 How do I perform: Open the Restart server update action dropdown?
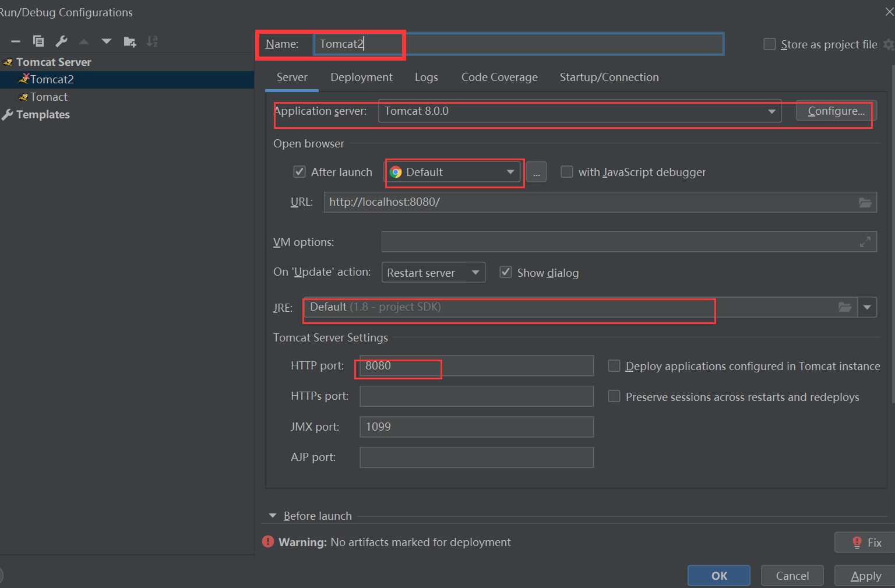tap(475, 273)
